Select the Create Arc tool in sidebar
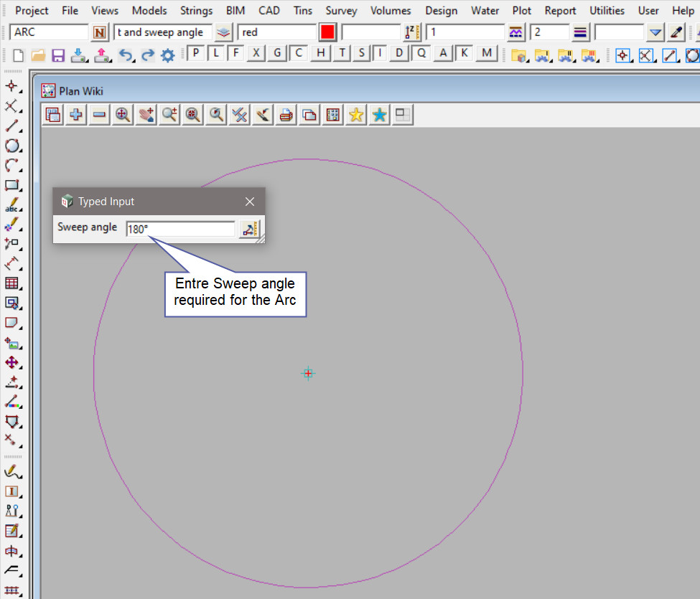The image size is (700, 599). (x=12, y=166)
